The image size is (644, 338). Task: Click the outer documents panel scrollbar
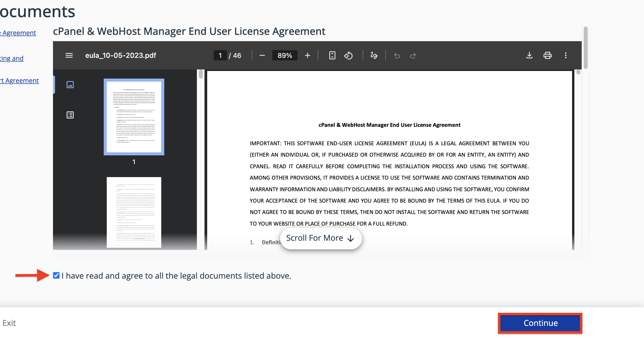[x=586, y=47]
